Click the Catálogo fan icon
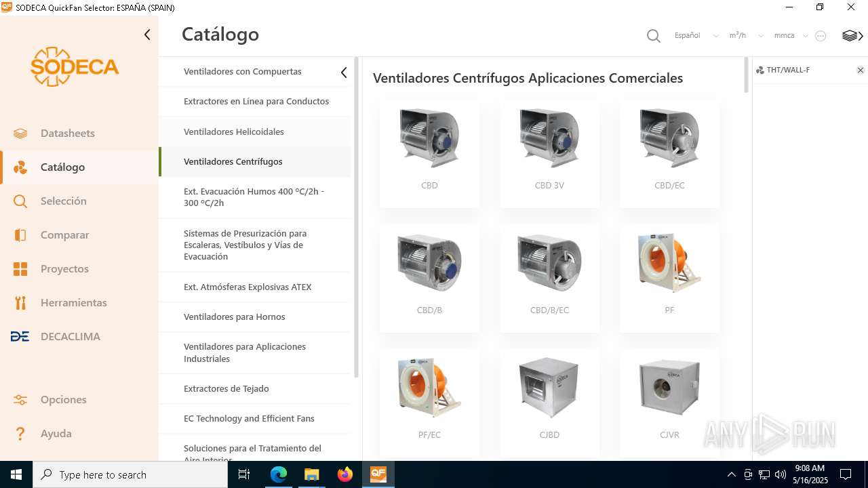 pos(20,167)
